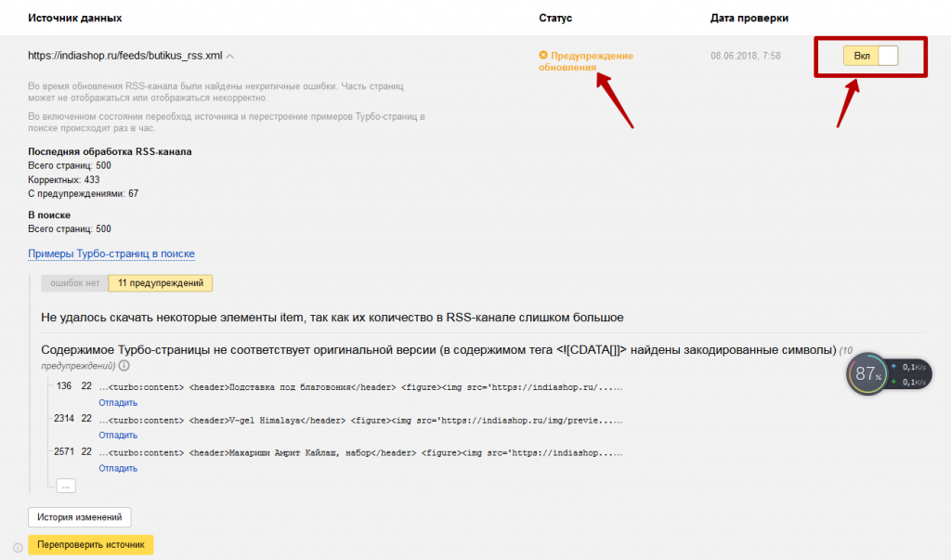
Task: Click the info icon beside 'Перепроверить источник'
Action: (x=18, y=548)
